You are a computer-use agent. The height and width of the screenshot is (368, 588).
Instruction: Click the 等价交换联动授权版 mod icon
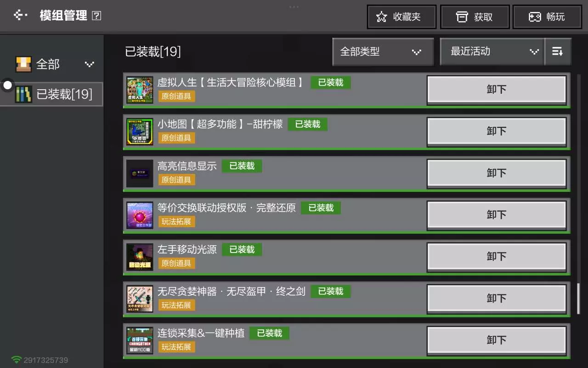pyautogui.click(x=140, y=215)
